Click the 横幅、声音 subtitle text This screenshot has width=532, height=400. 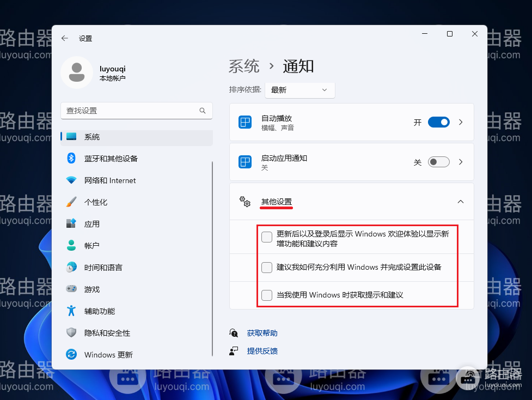(278, 128)
